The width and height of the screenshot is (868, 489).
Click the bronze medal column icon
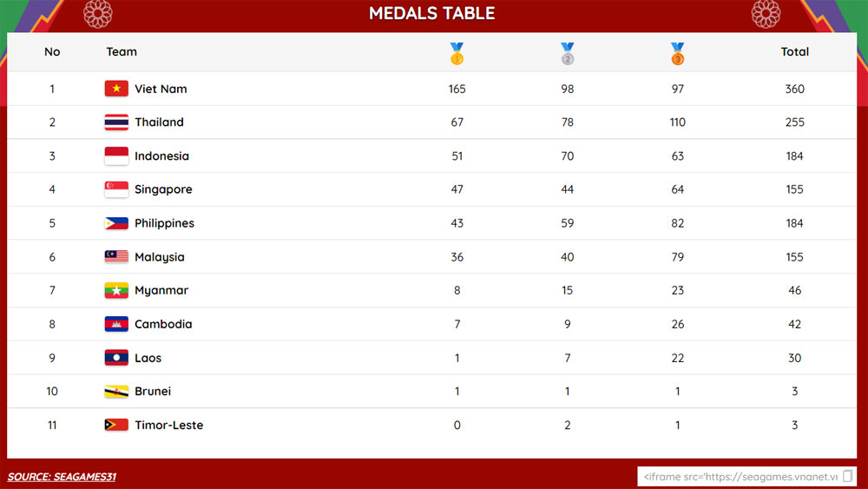[x=678, y=54]
